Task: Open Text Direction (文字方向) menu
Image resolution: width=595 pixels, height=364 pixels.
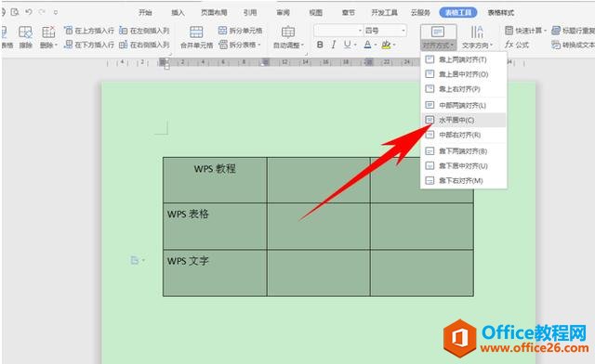Action: (477, 37)
